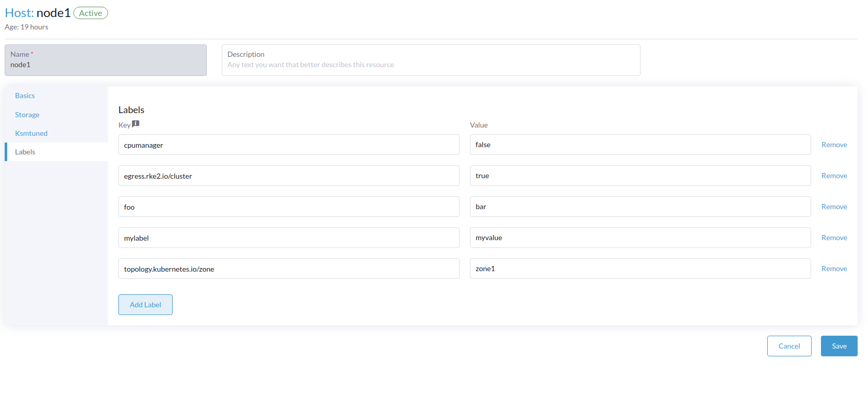Click the Labels section heading

pyautogui.click(x=131, y=110)
